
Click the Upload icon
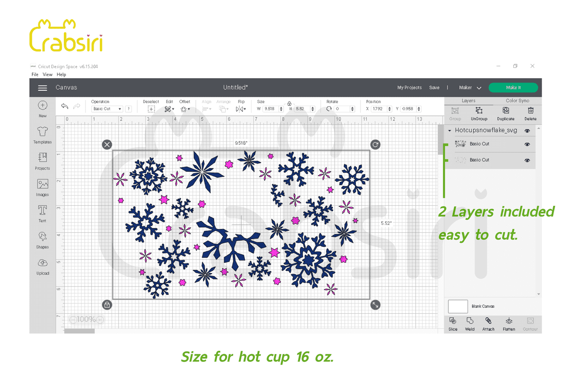(42, 265)
